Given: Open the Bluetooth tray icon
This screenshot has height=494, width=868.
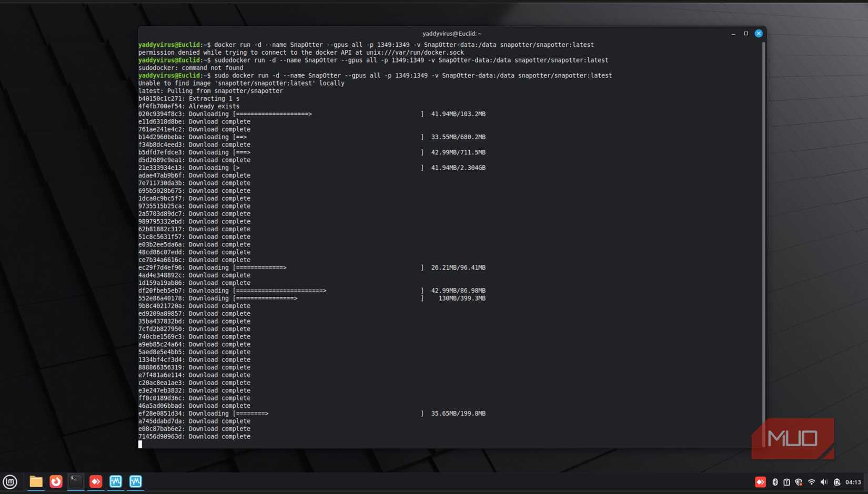Looking at the screenshot, I should pyautogui.click(x=775, y=482).
